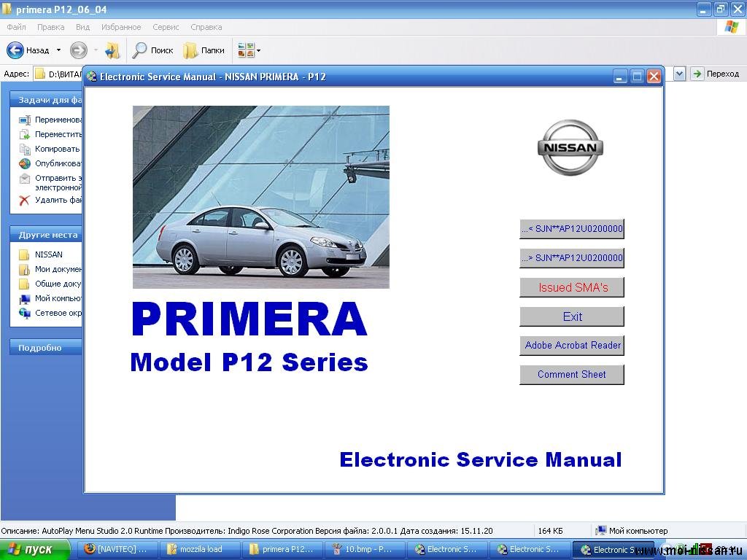Click the Мой компьютер status bar icon

[x=601, y=531]
